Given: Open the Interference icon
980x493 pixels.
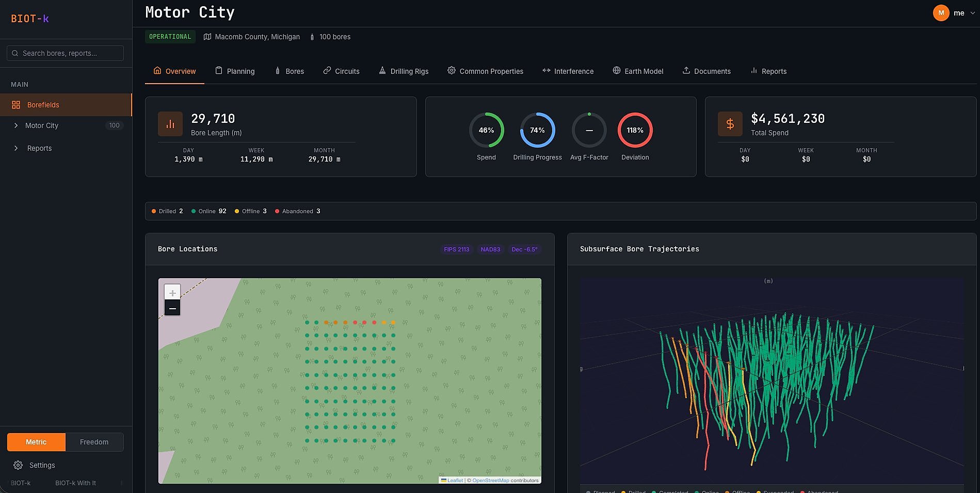Looking at the screenshot, I should coord(545,71).
